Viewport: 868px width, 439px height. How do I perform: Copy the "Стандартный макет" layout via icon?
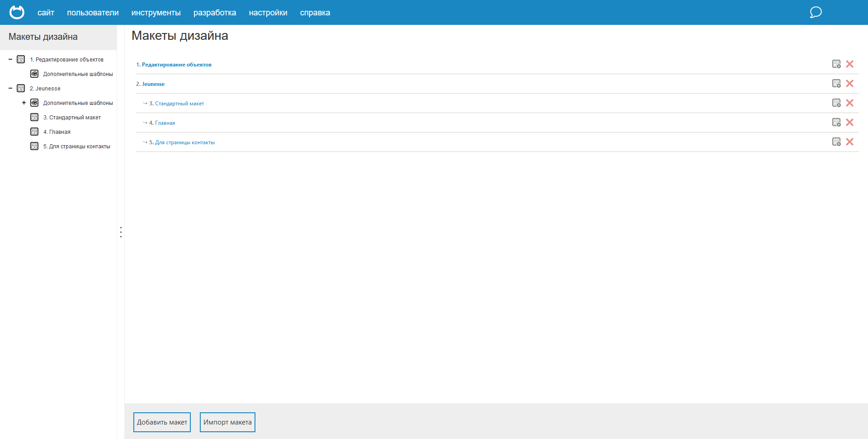tap(836, 103)
